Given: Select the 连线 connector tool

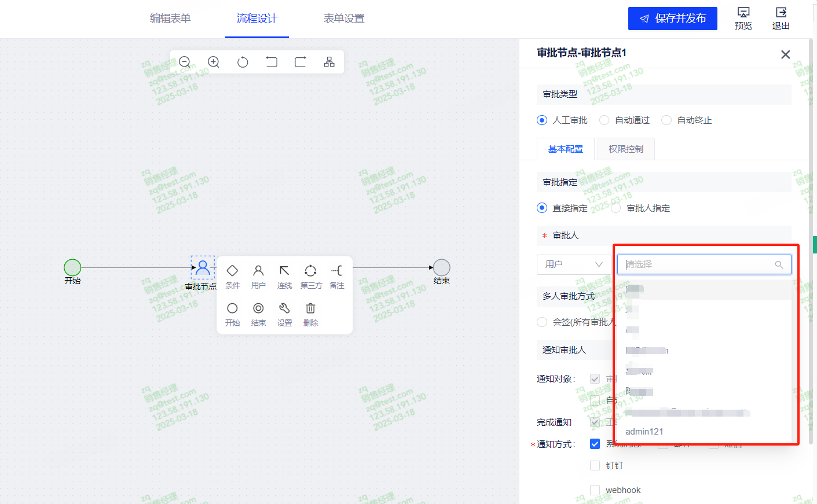Looking at the screenshot, I should (x=284, y=275).
